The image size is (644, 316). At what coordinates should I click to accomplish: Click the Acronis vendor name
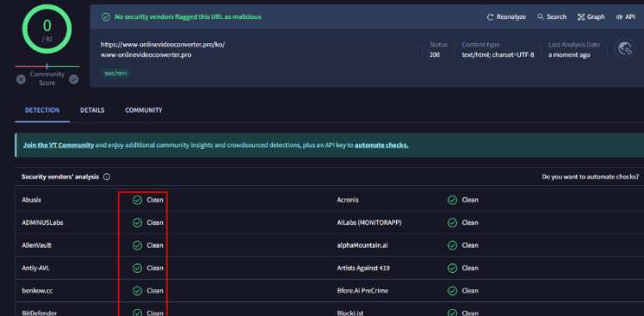click(x=348, y=200)
